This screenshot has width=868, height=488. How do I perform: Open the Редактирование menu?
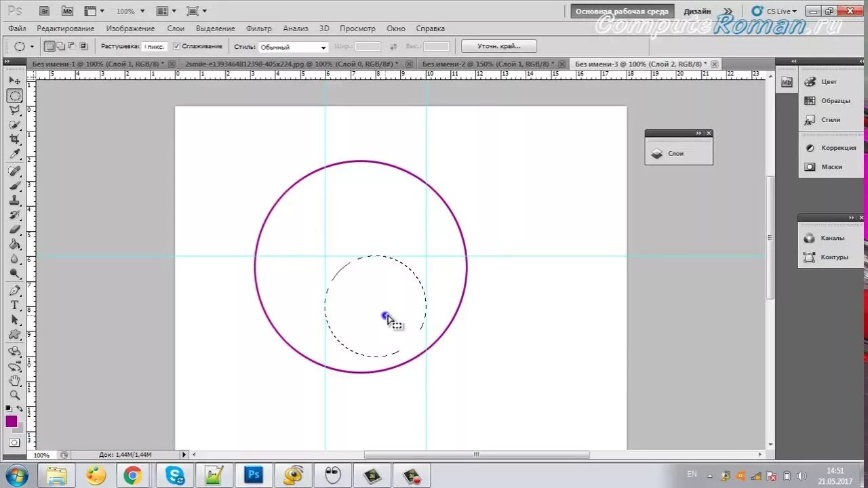click(x=66, y=28)
